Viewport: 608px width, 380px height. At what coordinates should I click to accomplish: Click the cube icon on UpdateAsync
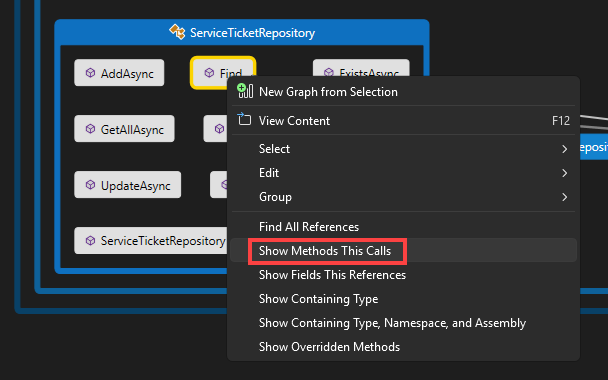(x=90, y=185)
